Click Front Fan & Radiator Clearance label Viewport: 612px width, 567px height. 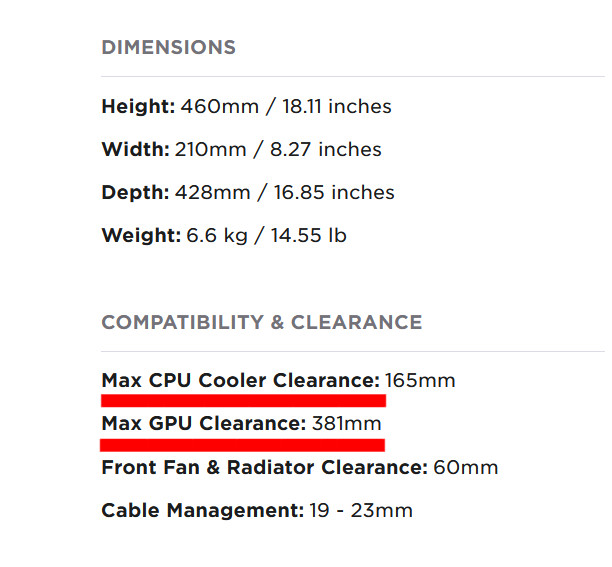click(x=265, y=467)
